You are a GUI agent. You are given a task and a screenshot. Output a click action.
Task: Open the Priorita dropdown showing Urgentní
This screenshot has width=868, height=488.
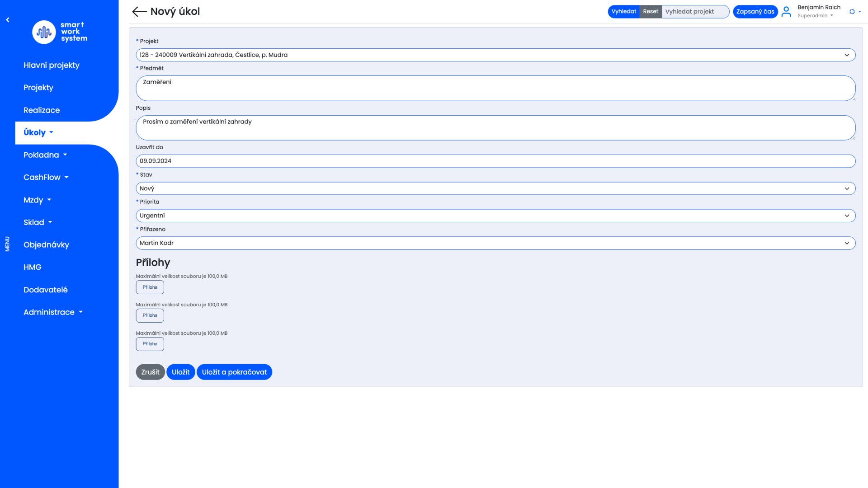[x=495, y=216]
